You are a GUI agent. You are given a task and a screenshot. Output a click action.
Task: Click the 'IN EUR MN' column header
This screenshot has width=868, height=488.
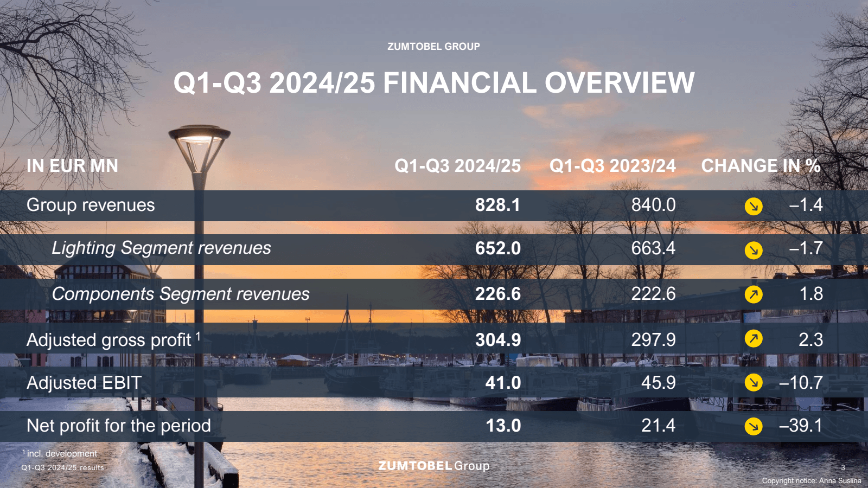point(72,165)
